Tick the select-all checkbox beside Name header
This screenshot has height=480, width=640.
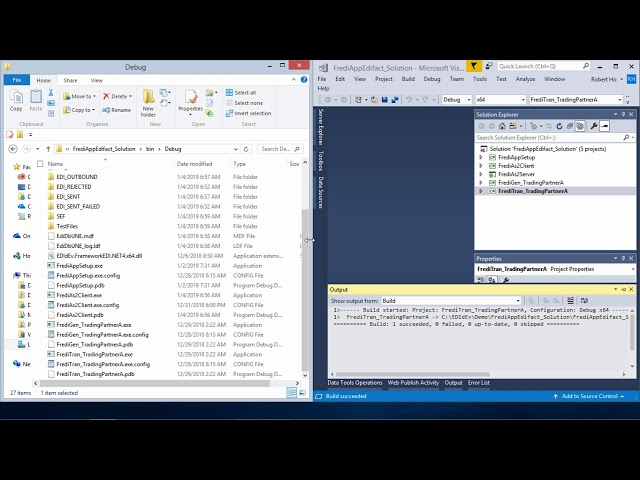(x=40, y=164)
